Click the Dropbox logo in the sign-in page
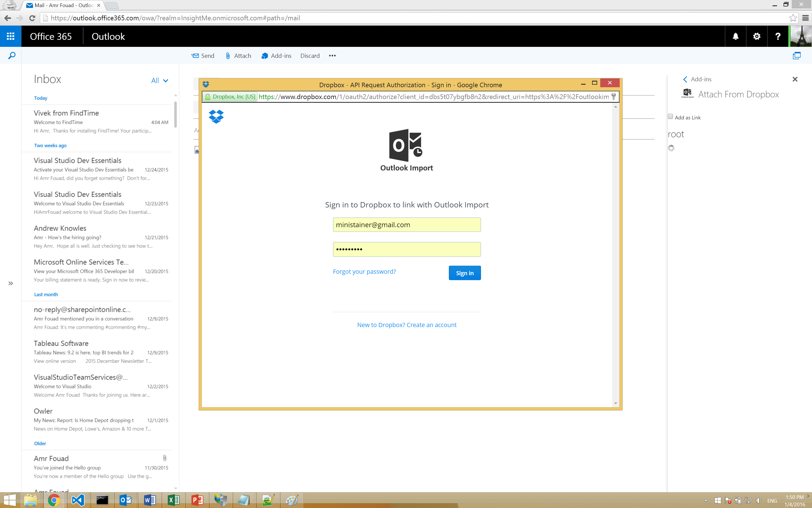812x508 pixels. pos(216,117)
